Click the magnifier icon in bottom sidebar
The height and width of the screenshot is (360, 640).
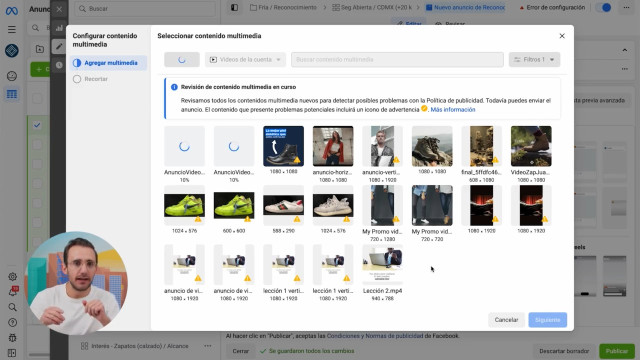coord(12,307)
